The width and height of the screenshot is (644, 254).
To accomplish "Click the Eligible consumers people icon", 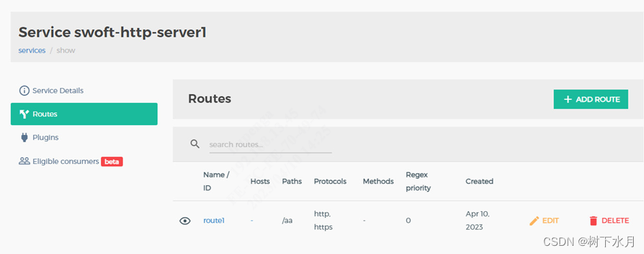I will coord(25,161).
